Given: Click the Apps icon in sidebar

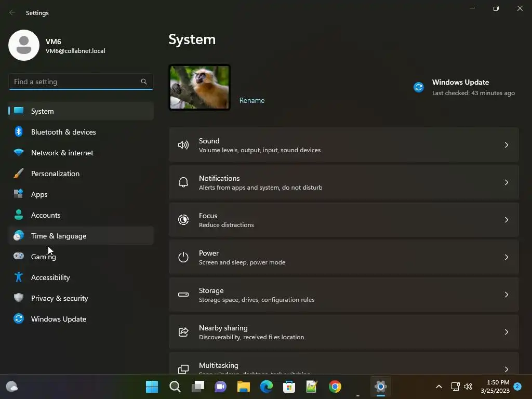Looking at the screenshot, I should (x=19, y=194).
